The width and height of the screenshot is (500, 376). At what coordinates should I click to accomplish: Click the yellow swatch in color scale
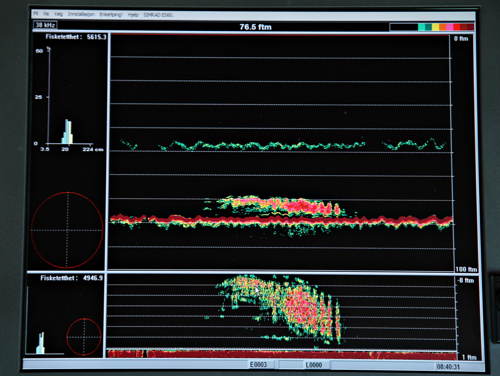[435, 27]
